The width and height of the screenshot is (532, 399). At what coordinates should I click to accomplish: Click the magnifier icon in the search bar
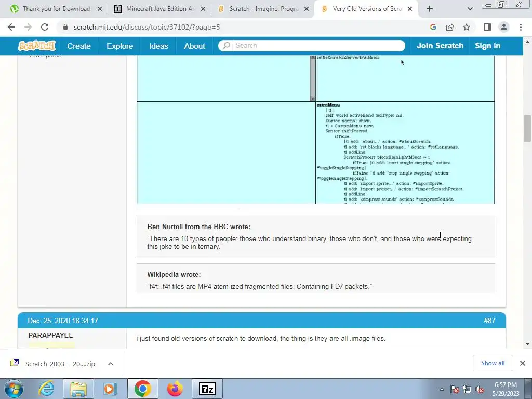click(227, 46)
